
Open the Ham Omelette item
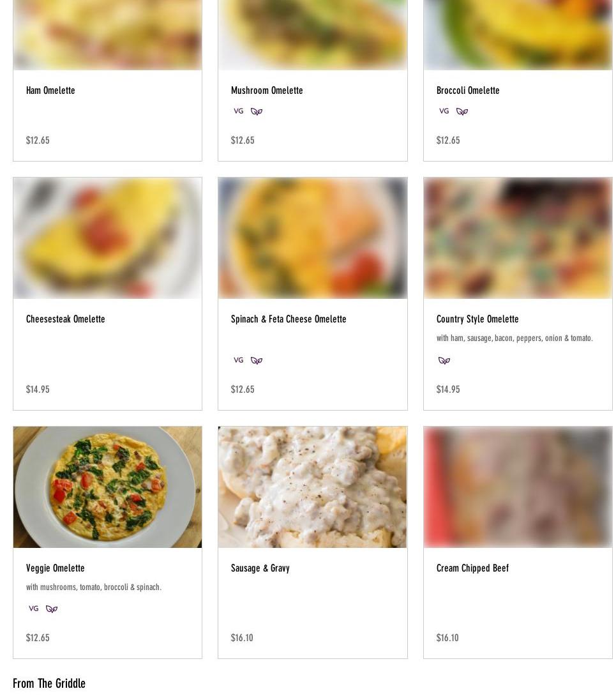(x=50, y=91)
